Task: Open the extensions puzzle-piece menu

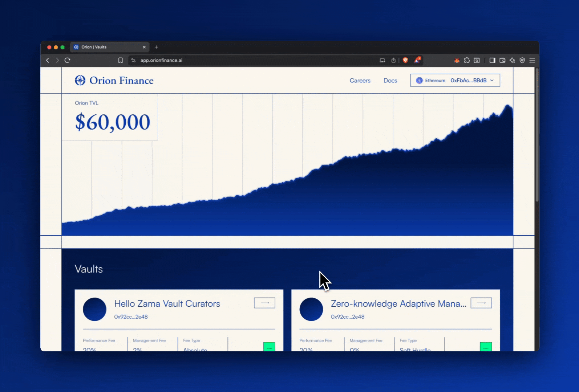Action: tap(467, 60)
